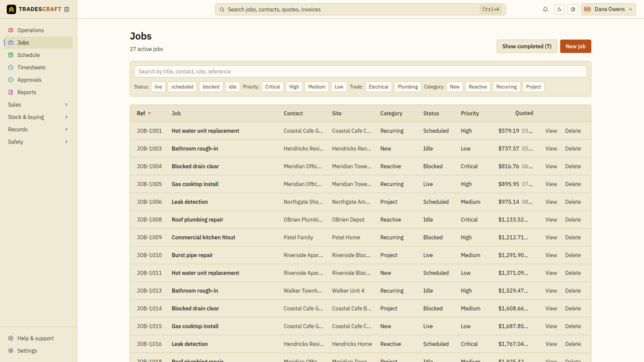Open the Dana Owens account menu
Image resolution: width=644 pixels, height=362 pixels.
[x=608, y=9]
